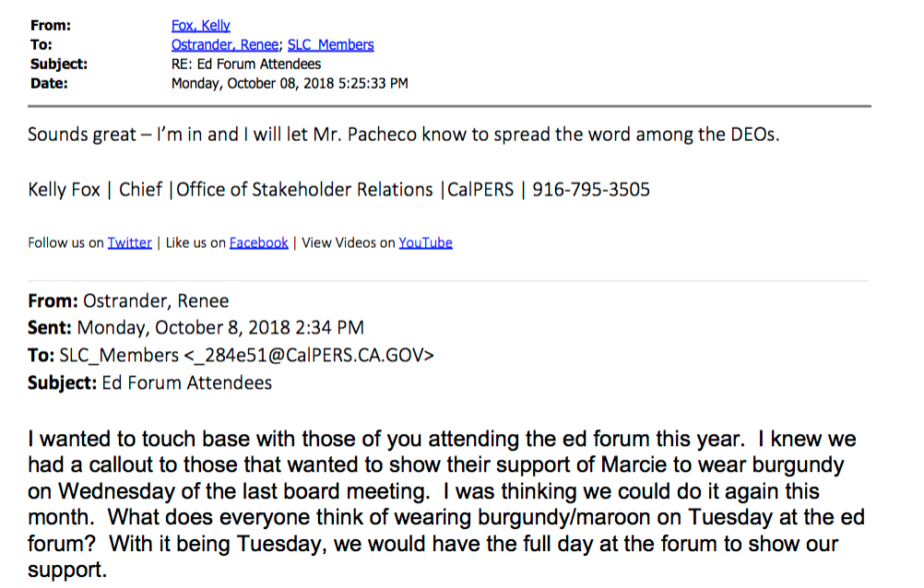
Task: Click the CalPERS text in the signature
Action: point(480,190)
